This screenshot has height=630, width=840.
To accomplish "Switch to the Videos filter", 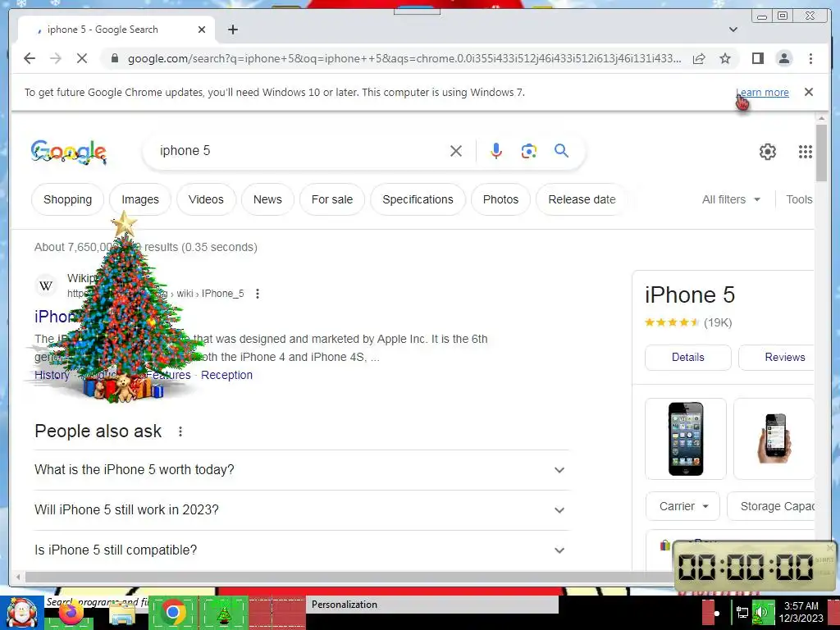I will 206,199.
